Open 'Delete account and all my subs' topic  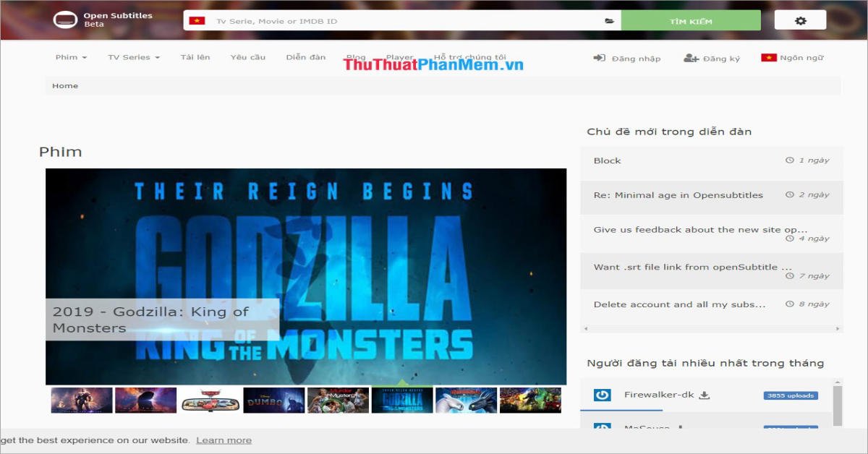tap(680, 304)
